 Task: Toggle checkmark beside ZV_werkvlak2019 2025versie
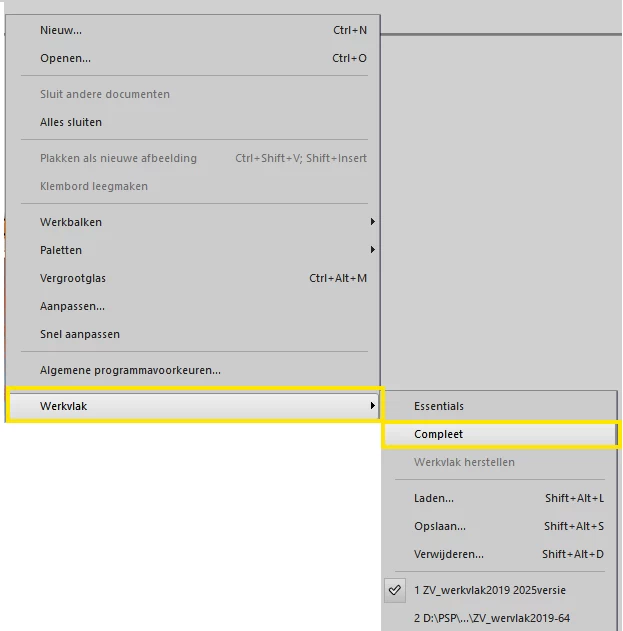395,590
